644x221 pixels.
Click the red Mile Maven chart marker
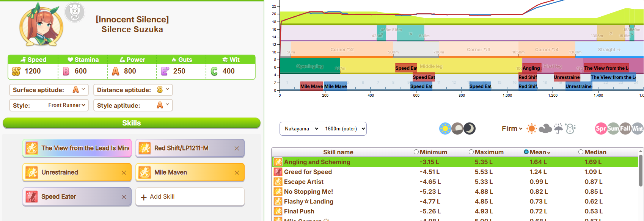pyautogui.click(x=311, y=86)
